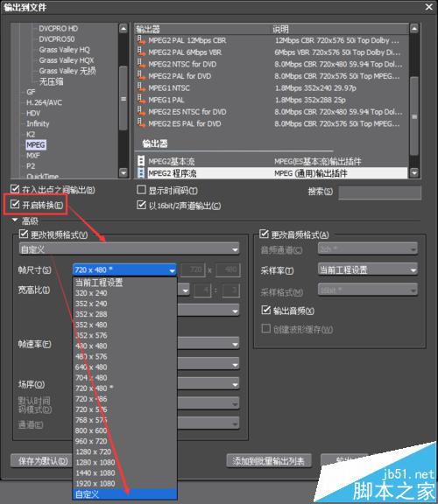Select MXF in the format tree
The height and width of the screenshot is (504, 438).
[x=33, y=156]
